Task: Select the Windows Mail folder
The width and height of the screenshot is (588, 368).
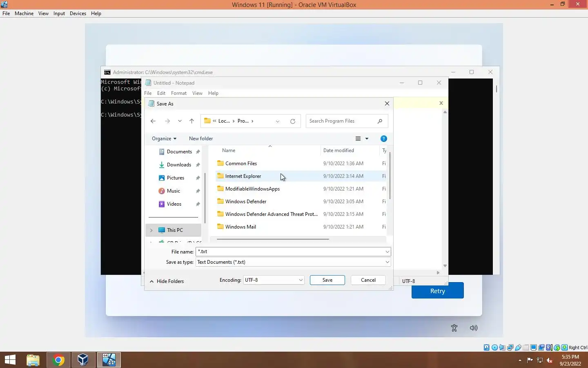Action: tap(241, 227)
